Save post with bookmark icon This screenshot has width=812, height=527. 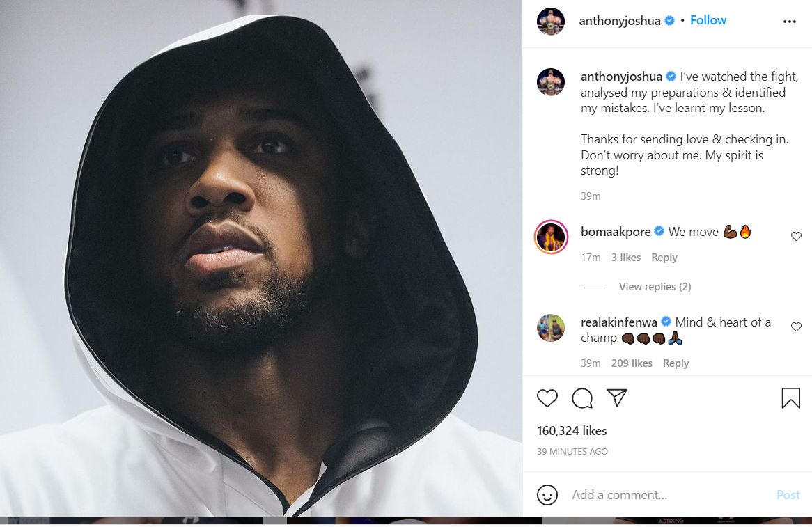(x=790, y=398)
